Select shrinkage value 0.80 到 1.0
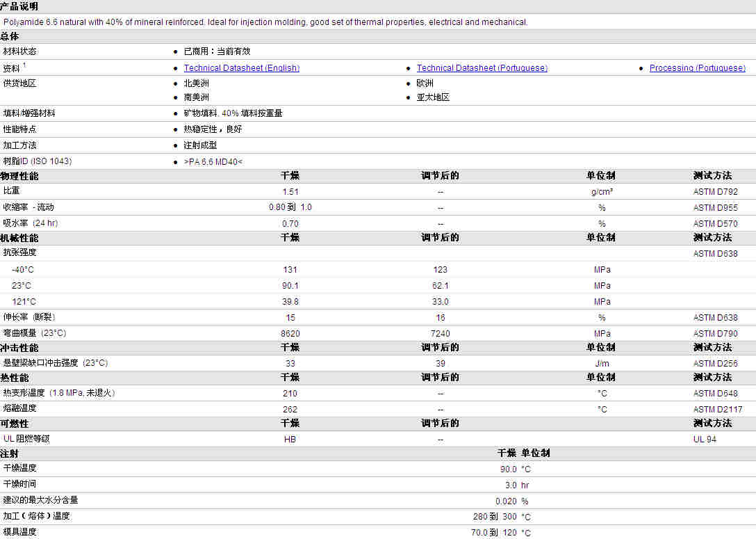756x539 pixels. [x=290, y=207]
